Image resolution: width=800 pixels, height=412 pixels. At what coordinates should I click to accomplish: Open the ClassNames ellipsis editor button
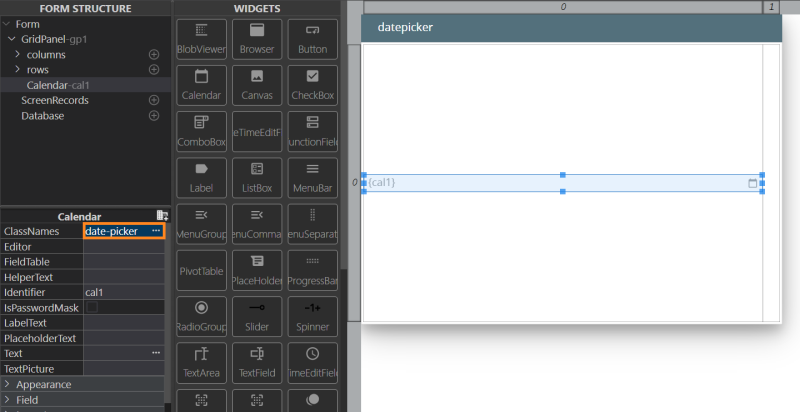click(156, 231)
